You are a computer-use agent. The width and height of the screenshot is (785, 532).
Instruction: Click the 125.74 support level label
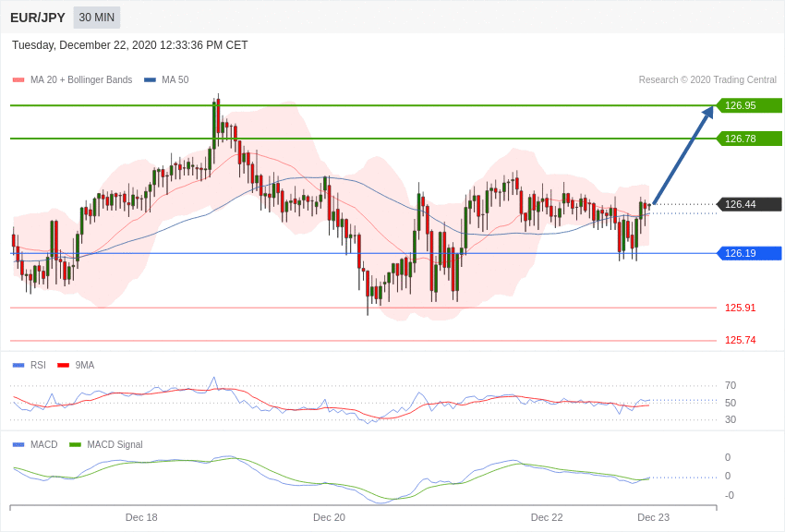(x=740, y=340)
